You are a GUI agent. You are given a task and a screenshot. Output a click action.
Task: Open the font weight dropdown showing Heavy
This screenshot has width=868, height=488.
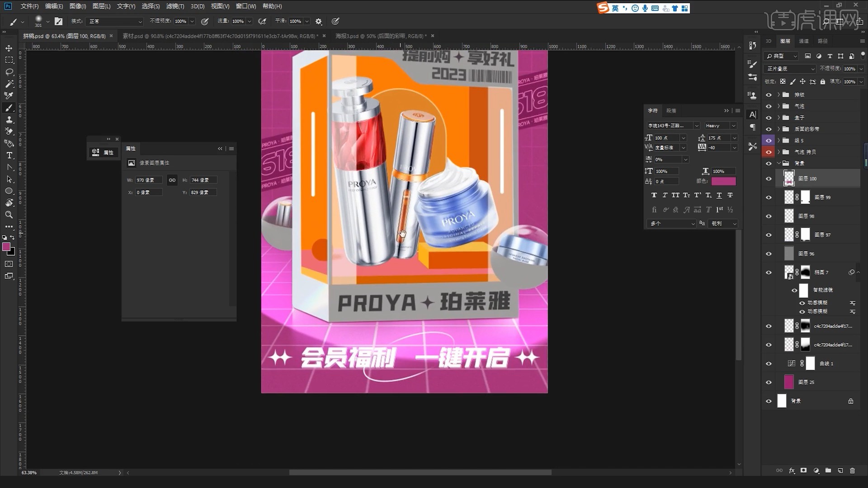click(720, 125)
